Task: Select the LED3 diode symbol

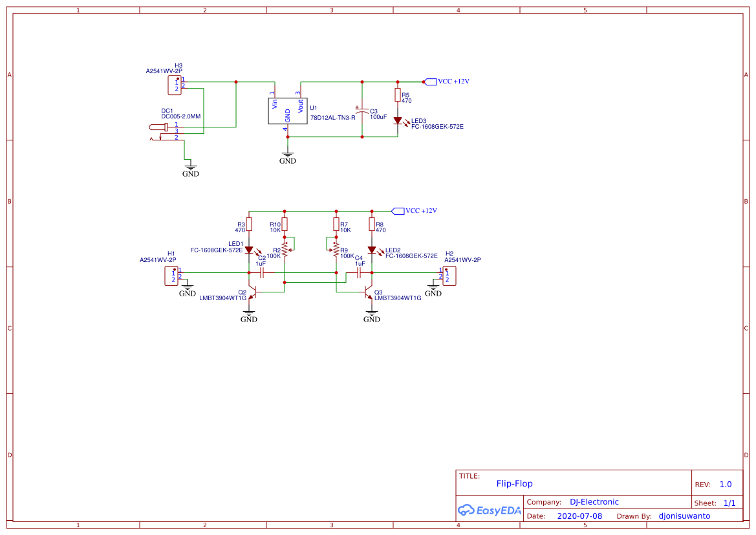Action: point(399,120)
